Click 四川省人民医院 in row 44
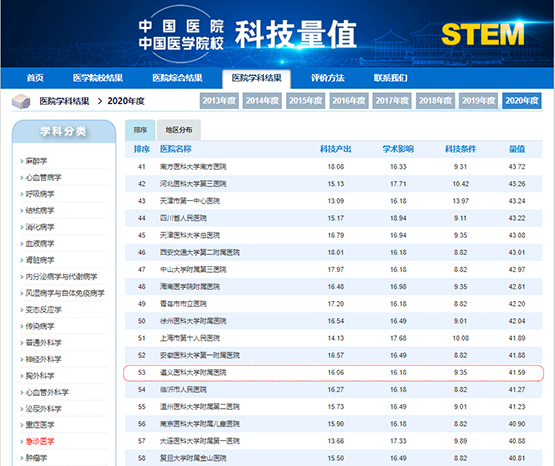 point(183,218)
